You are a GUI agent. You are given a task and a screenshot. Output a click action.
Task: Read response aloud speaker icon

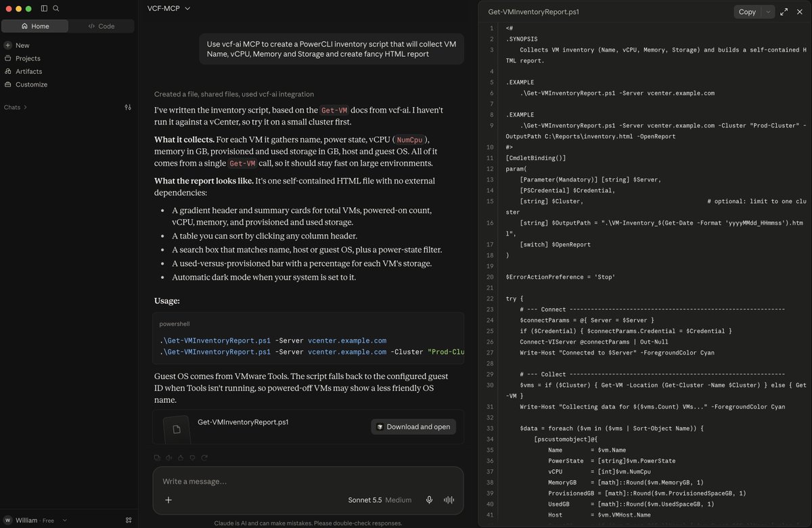tap(169, 458)
